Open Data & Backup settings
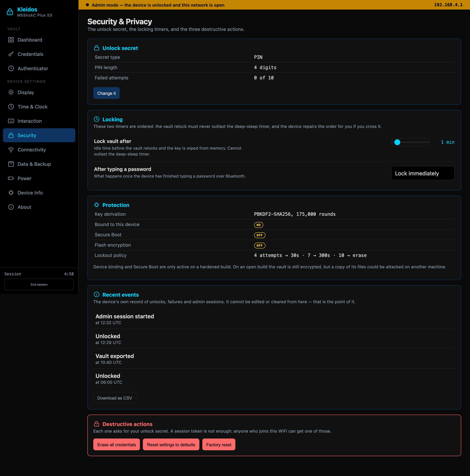The height and width of the screenshot is (476, 470). [39, 164]
